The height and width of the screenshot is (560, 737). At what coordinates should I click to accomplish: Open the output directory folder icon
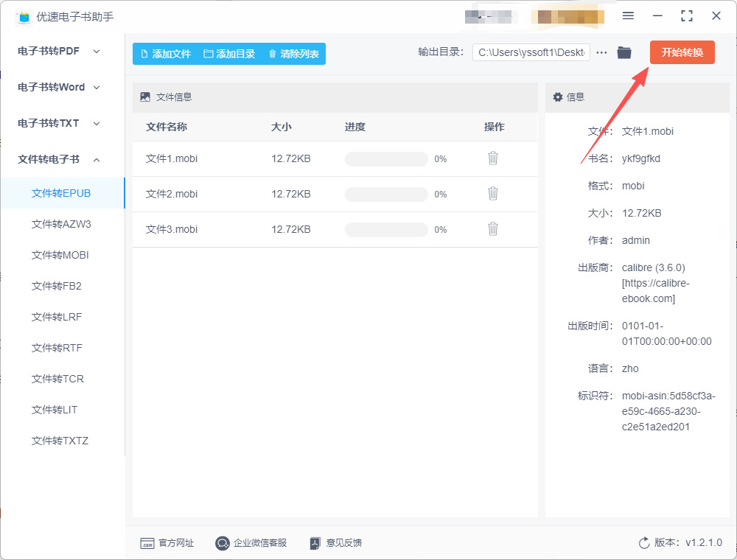pos(624,53)
